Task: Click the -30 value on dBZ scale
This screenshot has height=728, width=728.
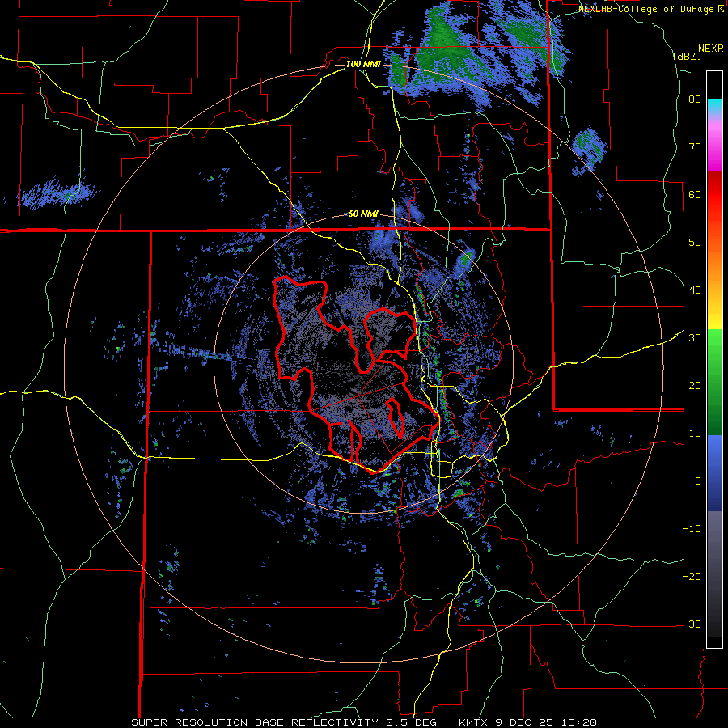Action: pyautogui.click(x=692, y=624)
